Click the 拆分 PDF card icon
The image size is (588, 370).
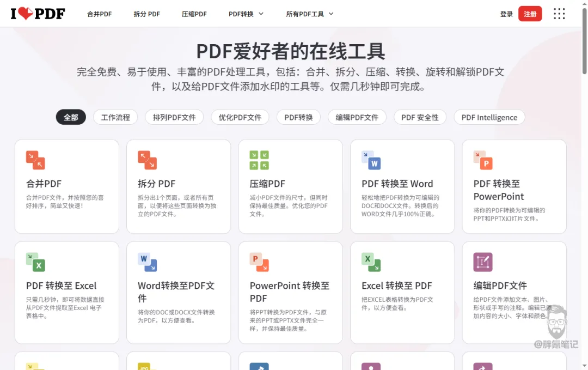point(147,160)
